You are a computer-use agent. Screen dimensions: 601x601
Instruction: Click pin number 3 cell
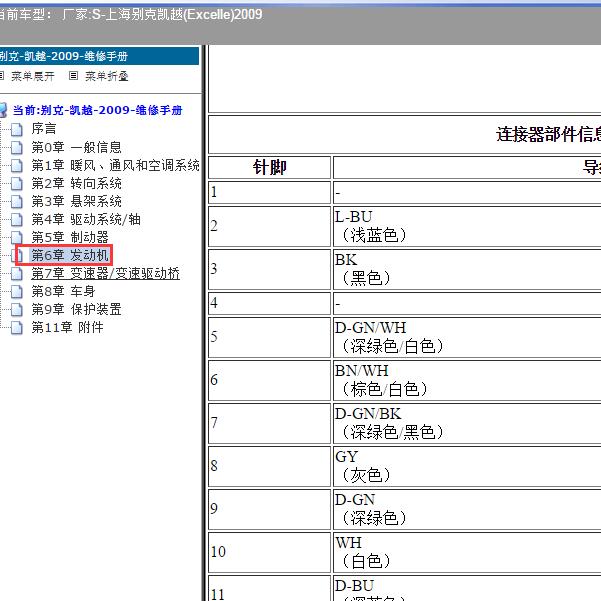pos(269,269)
